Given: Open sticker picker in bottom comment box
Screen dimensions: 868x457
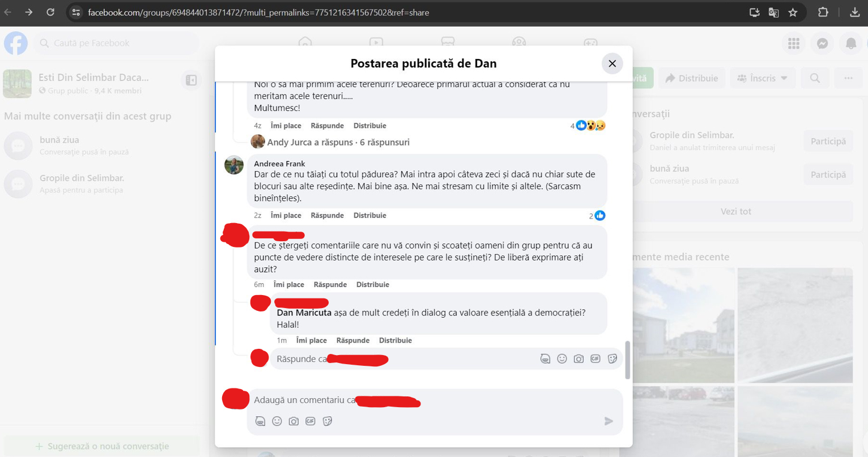Looking at the screenshot, I should (327, 421).
